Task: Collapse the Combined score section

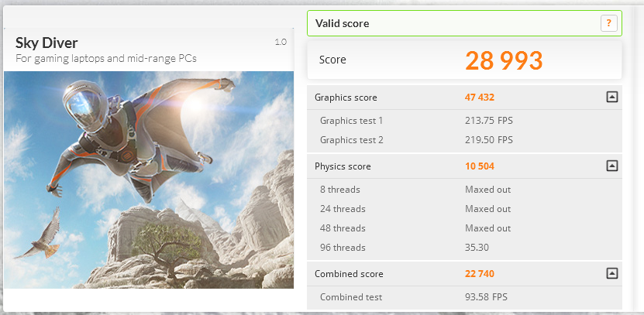Action: pyautogui.click(x=612, y=273)
